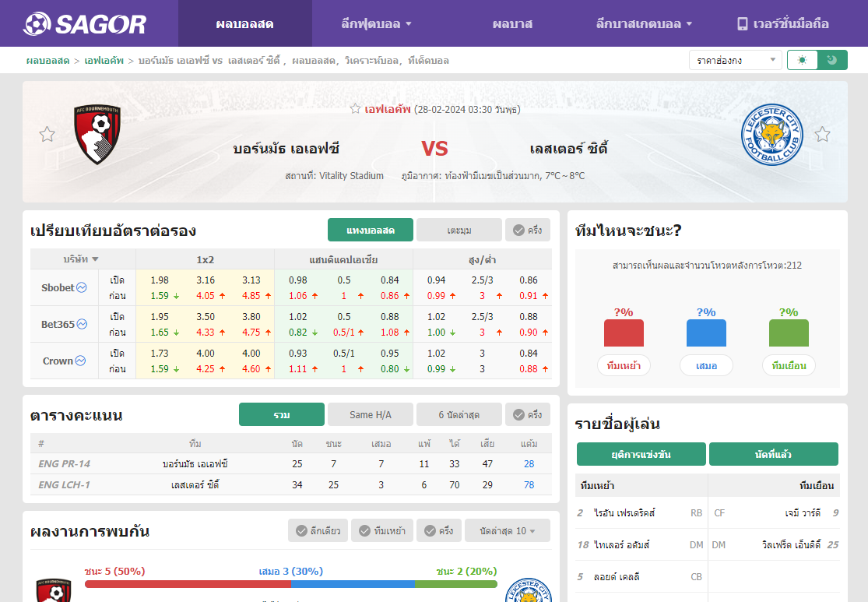The image size is (868, 602).
Task: Open ผลบอลสด navigation tab
Action: point(244,24)
